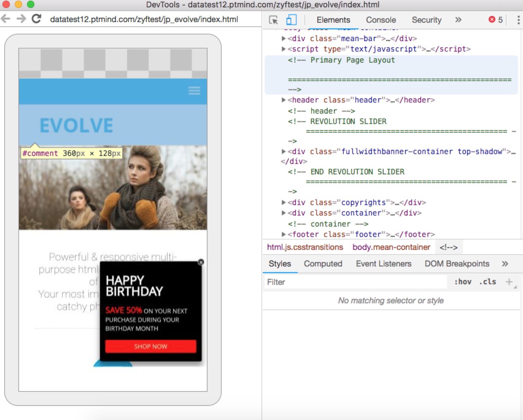Toggle the :hov element state button
523x420 pixels.
click(x=463, y=282)
